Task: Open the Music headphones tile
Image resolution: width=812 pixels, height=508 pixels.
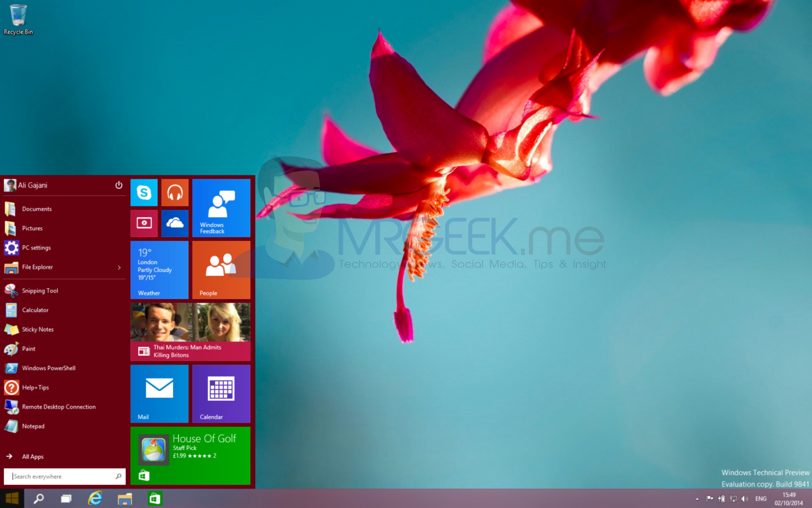Action: click(175, 192)
